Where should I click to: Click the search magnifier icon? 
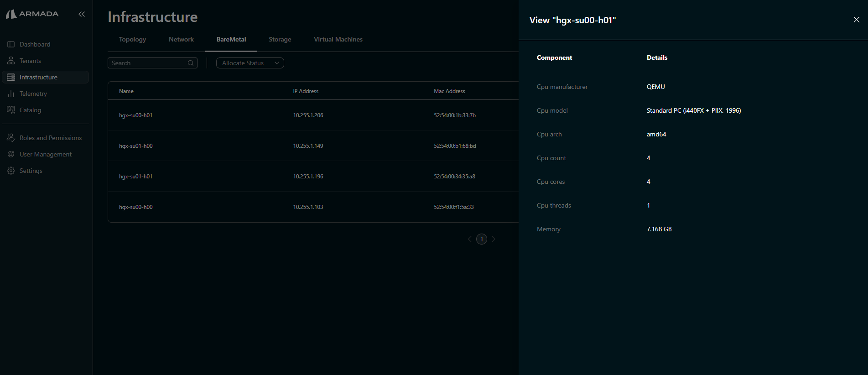pyautogui.click(x=191, y=63)
